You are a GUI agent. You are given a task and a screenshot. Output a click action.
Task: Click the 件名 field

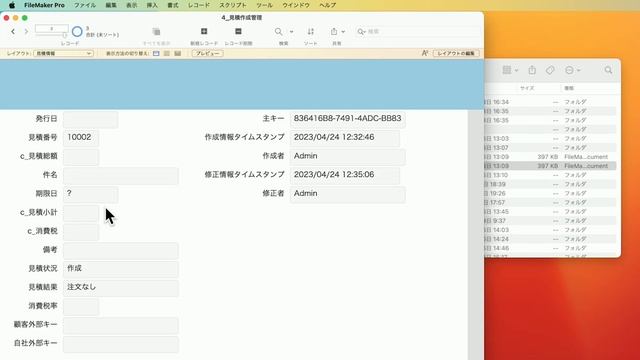pos(121,176)
